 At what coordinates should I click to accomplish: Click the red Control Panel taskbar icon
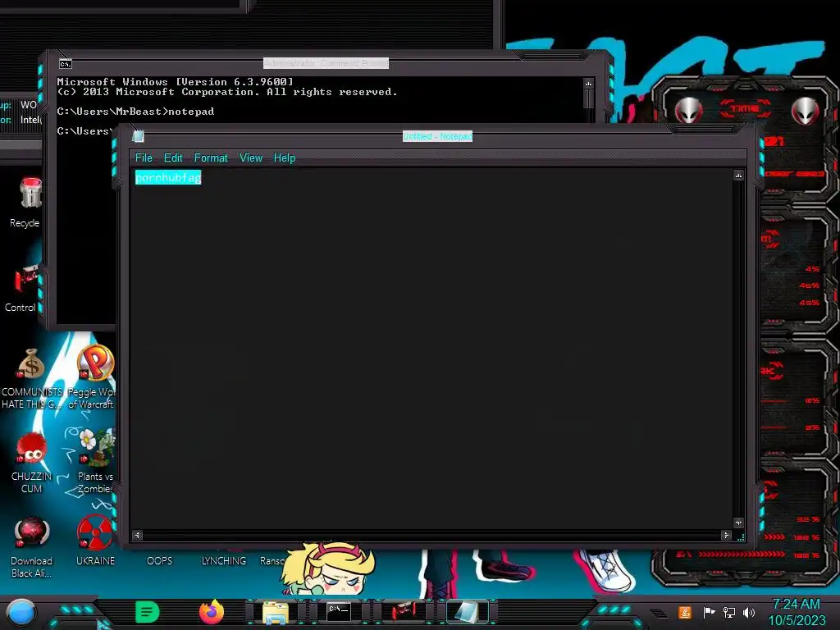[404, 611]
